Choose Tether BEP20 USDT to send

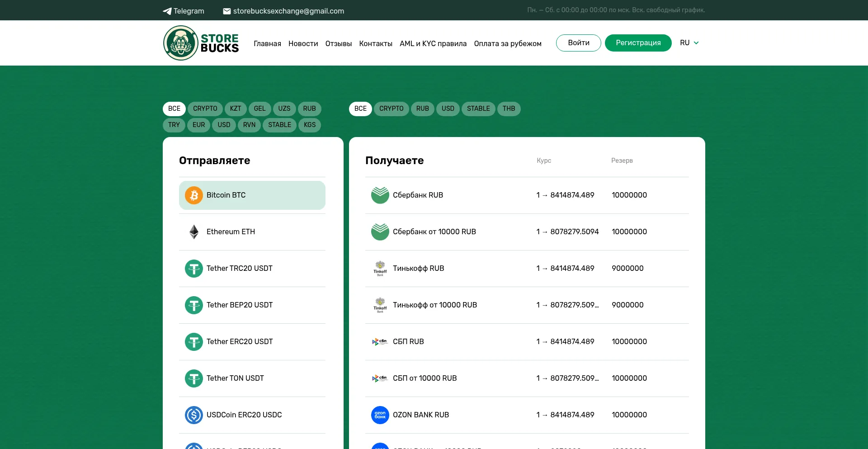[x=252, y=305]
